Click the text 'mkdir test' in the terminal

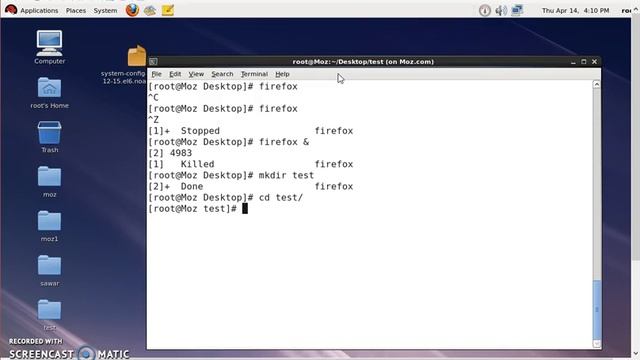(287, 176)
